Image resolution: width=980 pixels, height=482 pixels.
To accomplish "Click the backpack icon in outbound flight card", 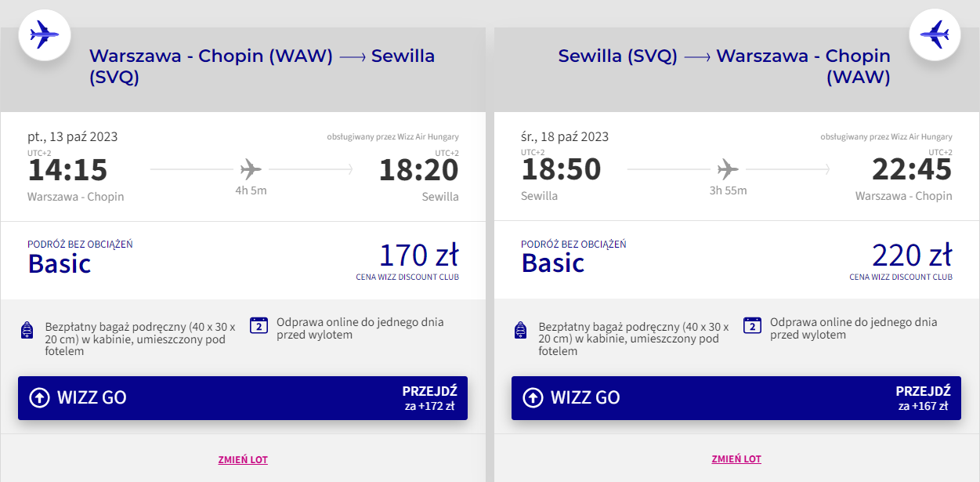I will 27,331.
